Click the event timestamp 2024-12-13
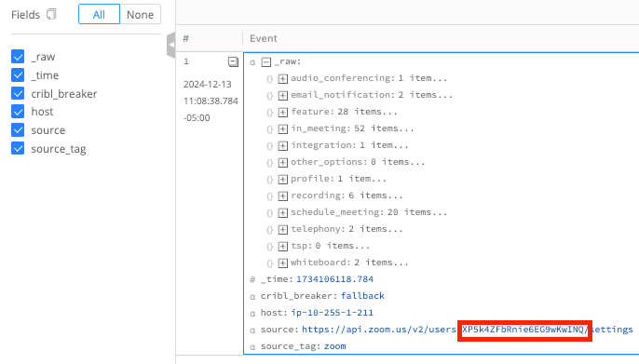 [207, 85]
